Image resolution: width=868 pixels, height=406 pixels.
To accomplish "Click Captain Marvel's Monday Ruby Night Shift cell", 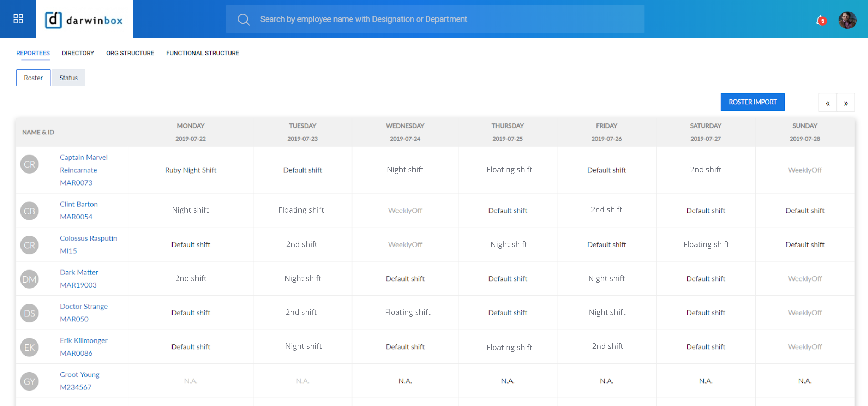I will coord(190,170).
